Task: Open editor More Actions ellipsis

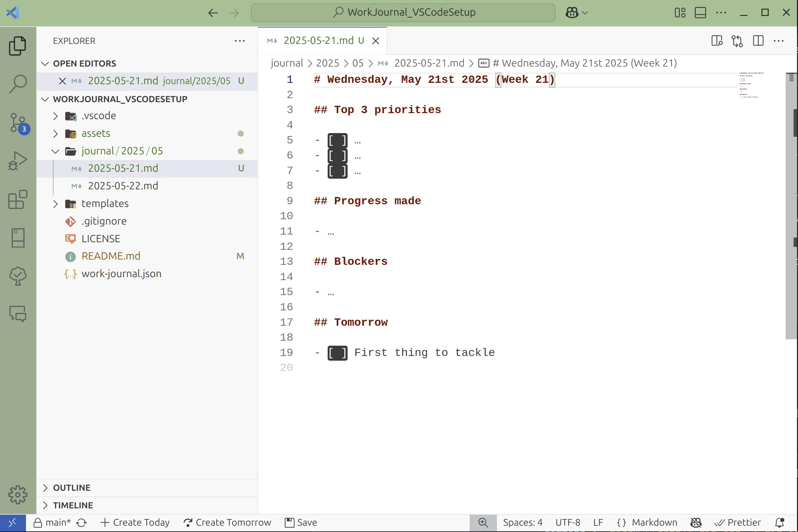Action: point(779,41)
